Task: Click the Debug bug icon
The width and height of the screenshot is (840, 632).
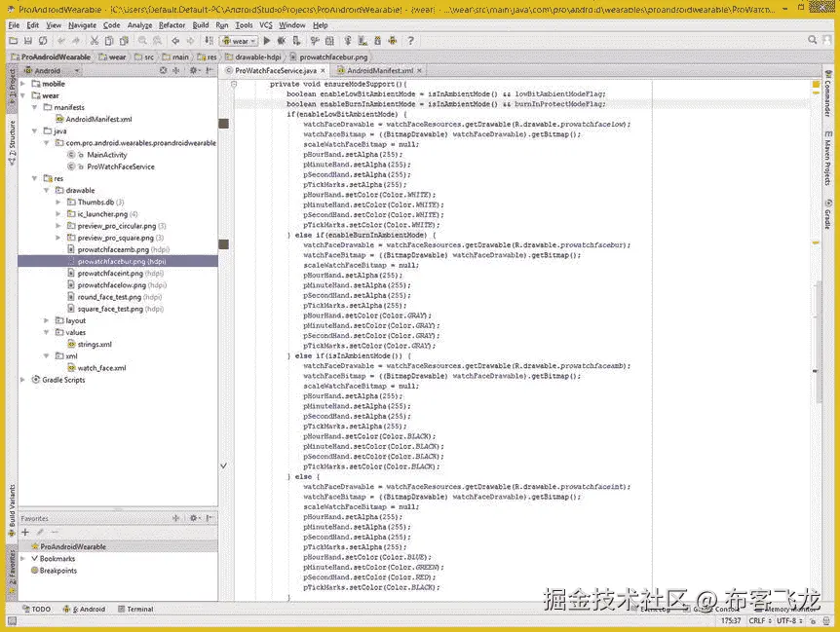Action: point(282,41)
